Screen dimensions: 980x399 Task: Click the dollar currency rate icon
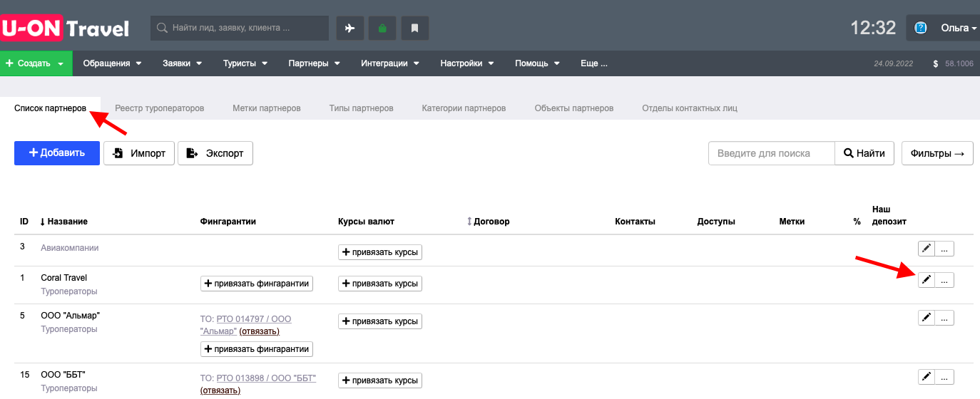tap(935, 63)
